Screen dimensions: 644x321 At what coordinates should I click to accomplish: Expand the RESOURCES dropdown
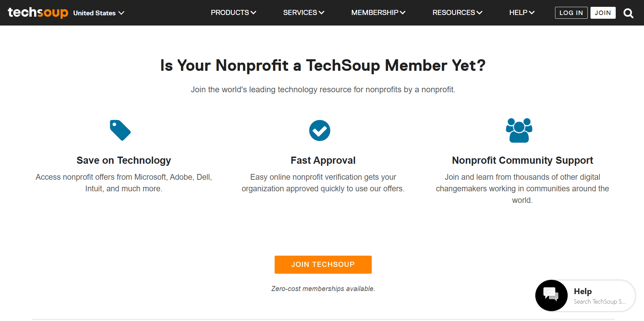click(x=457, y=13)
